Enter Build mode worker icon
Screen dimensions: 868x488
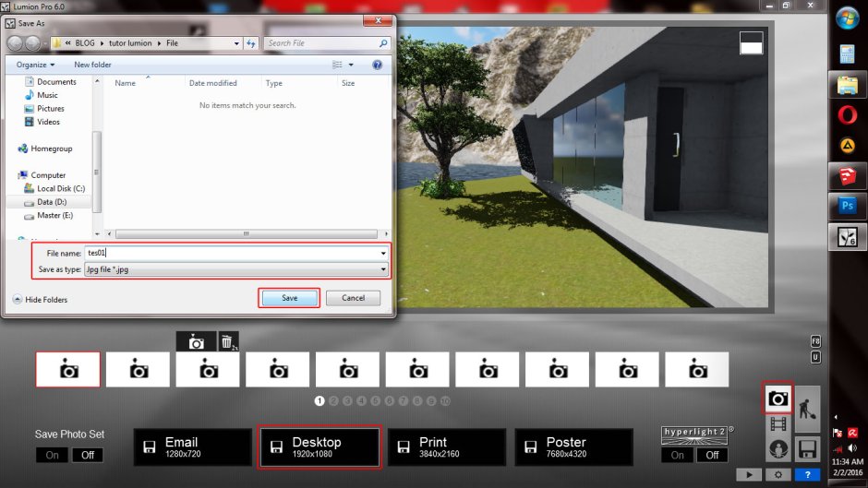coord(806,409)
